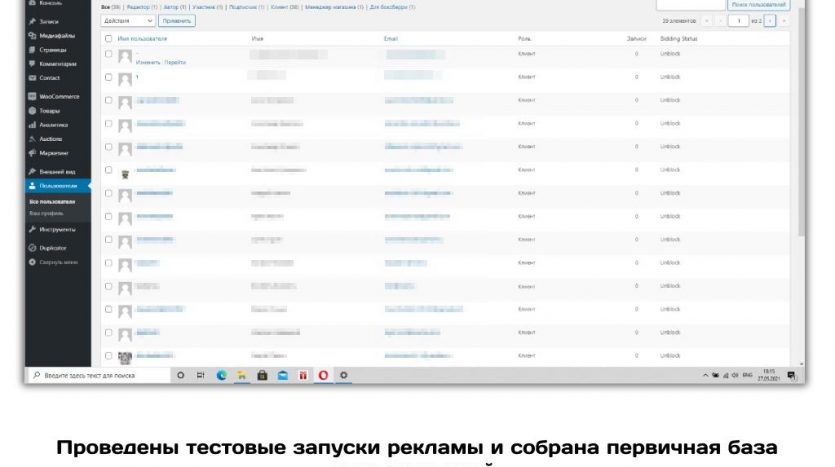Open the WooCommerce menu in sidebar
This screenshot has height=467, width=835.
[59, 96]
